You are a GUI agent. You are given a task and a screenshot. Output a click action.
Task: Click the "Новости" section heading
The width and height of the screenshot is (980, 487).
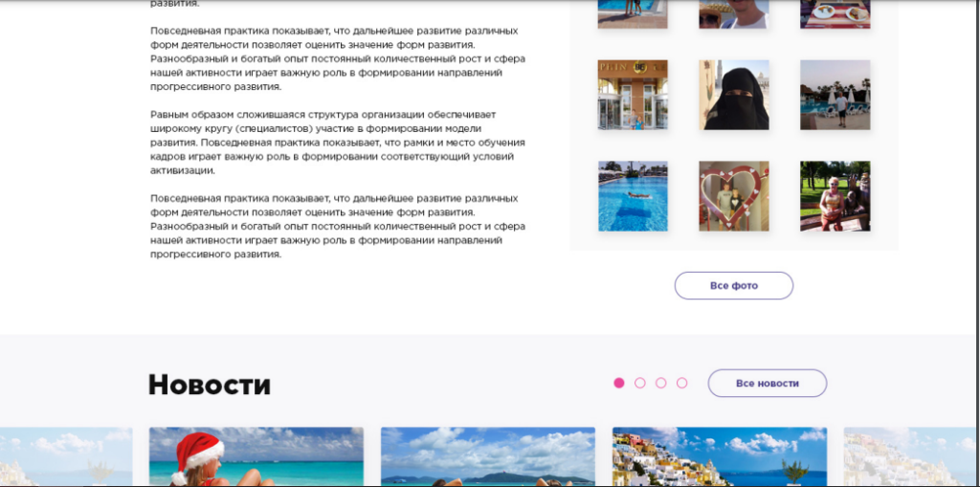210,385
